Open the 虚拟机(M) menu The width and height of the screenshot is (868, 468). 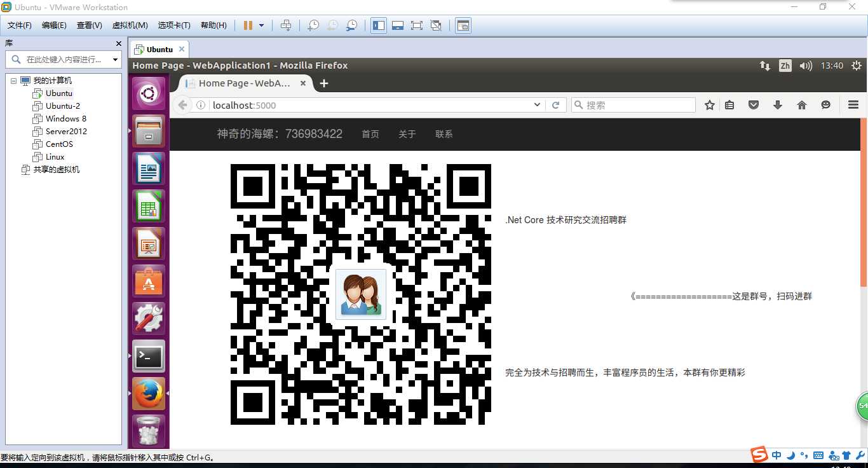(130, 25)
